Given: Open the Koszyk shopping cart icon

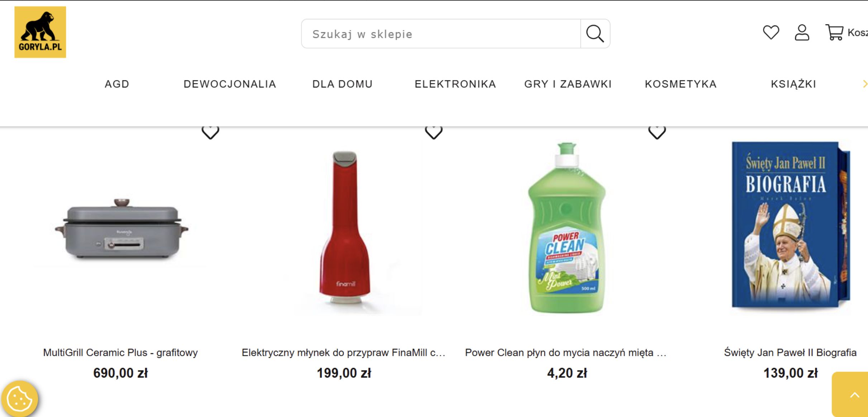Looking at the screenshot, I should 835,33.
